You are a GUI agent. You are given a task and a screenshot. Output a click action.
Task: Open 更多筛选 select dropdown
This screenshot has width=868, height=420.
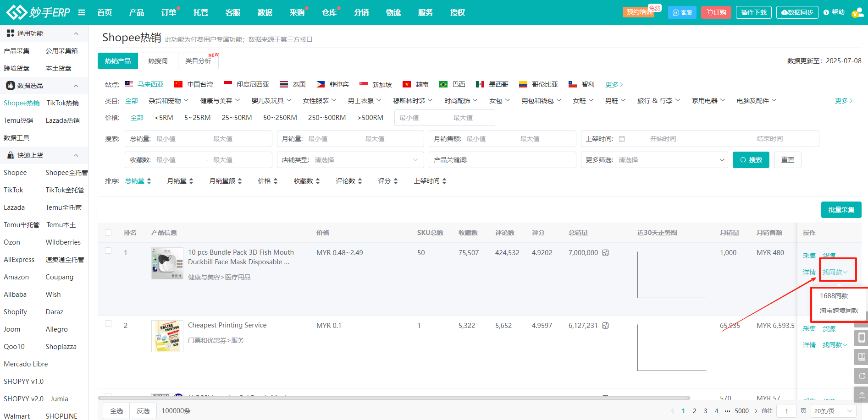[654, 160]
